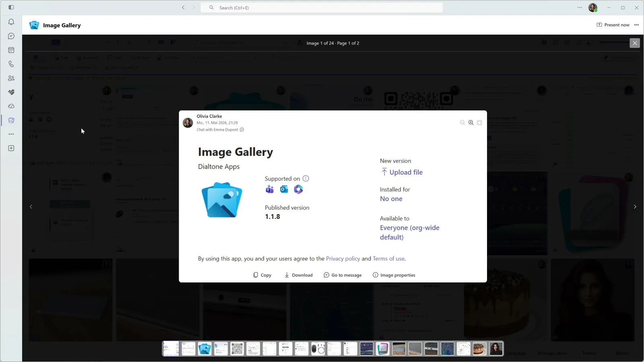Open the Terms of use link
Viewport: 644px width, 362px height.
click(x=388, y=259)
